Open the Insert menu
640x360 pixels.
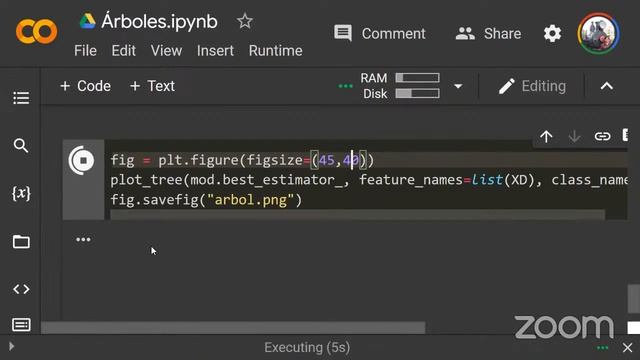click(x=215, y=51)
